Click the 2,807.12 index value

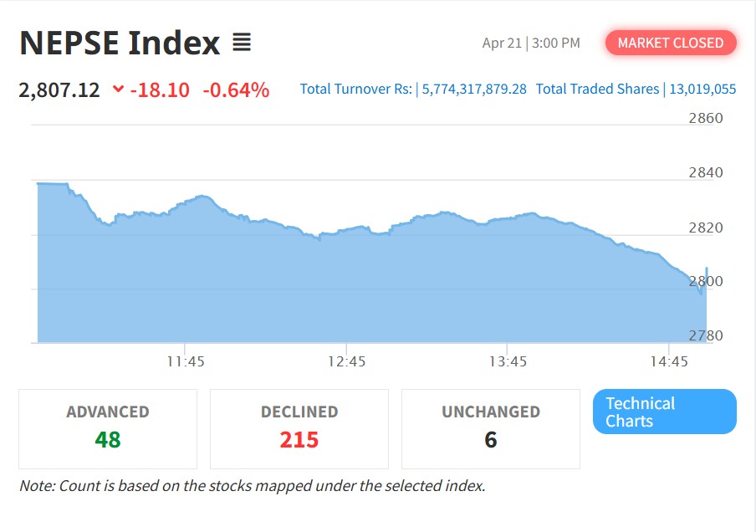(59, 90)
